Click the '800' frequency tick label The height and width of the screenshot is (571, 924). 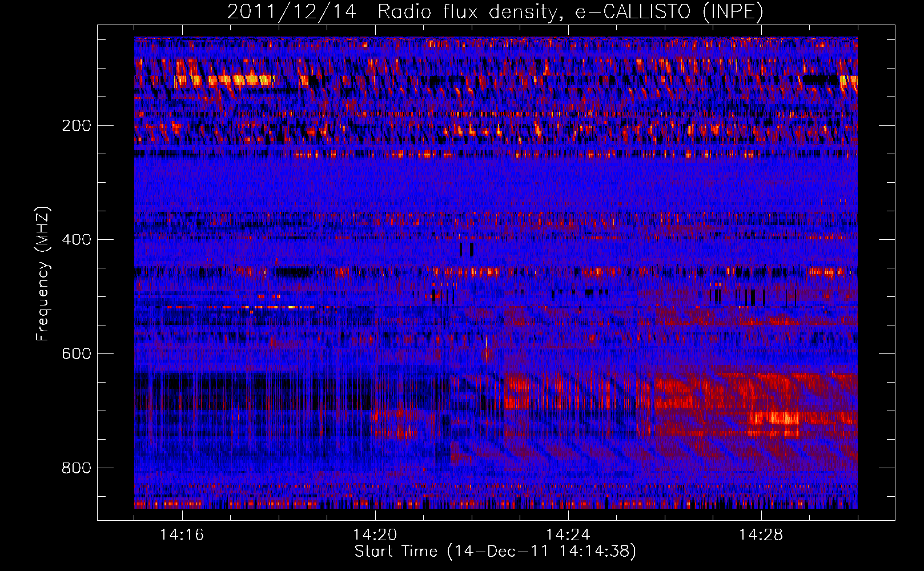76,468
